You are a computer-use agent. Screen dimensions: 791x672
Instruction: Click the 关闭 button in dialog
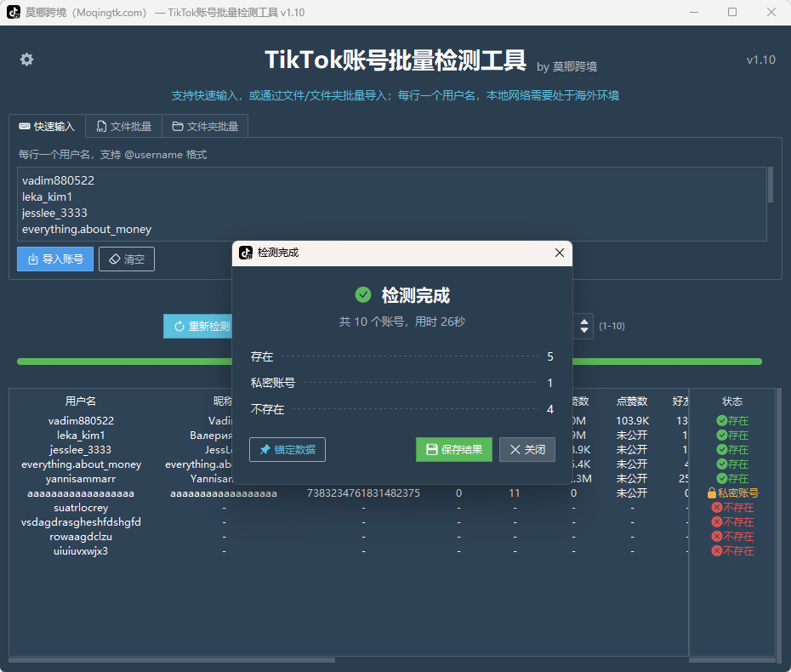[x=527, y=449]
